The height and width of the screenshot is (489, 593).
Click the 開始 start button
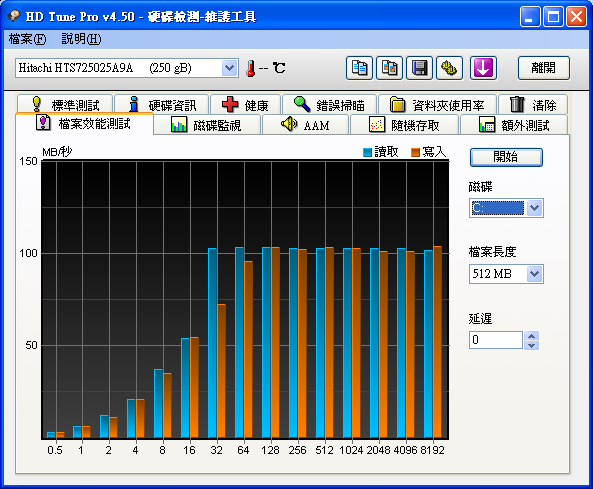coord(506,157)
